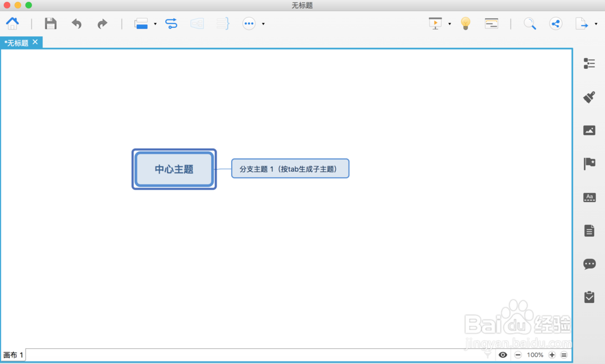605x364 pixels.
Task: Toggle the map overview eye icon
Action: click(503, 355)
